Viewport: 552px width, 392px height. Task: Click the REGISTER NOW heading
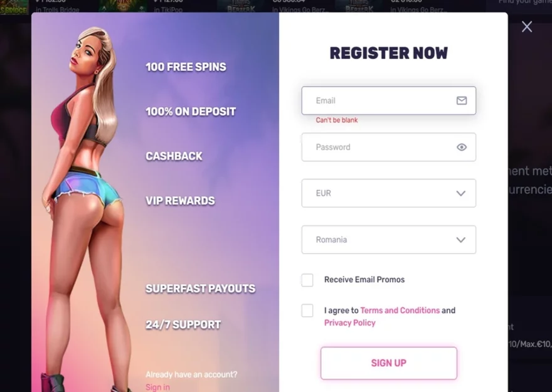tap(389, 53)
